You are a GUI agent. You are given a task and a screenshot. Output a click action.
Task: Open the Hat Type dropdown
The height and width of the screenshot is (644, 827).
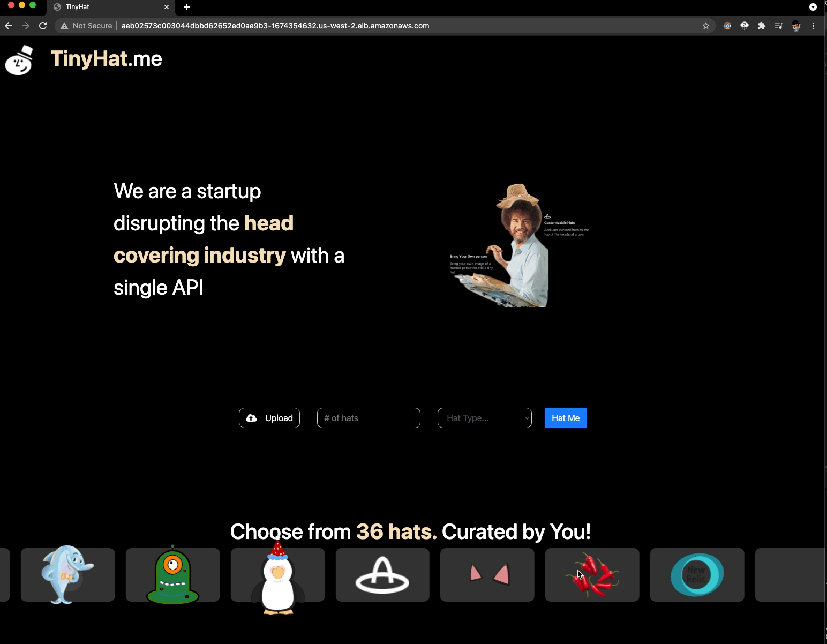click(x=484, y=418)
